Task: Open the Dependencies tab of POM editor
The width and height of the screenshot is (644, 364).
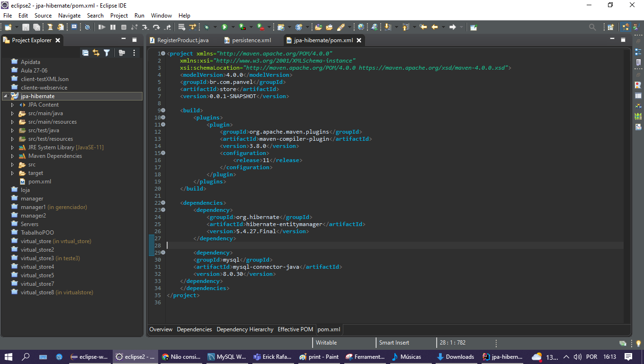Action: click(195, 329)
